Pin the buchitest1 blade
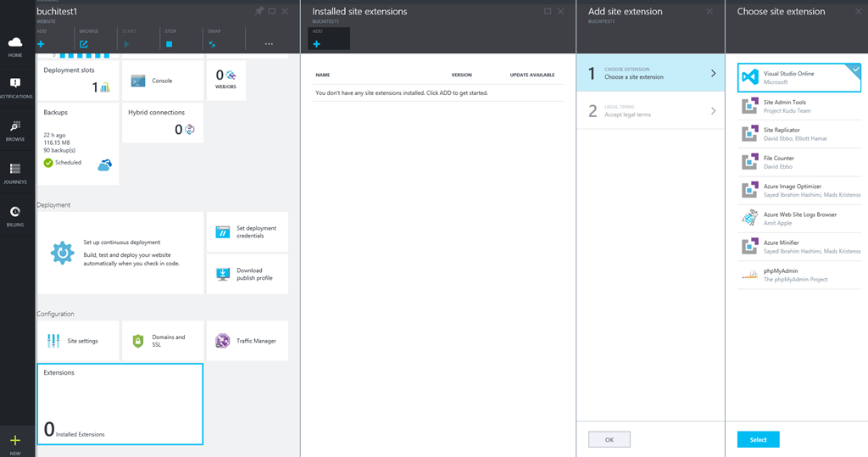 tap(259, 11)
